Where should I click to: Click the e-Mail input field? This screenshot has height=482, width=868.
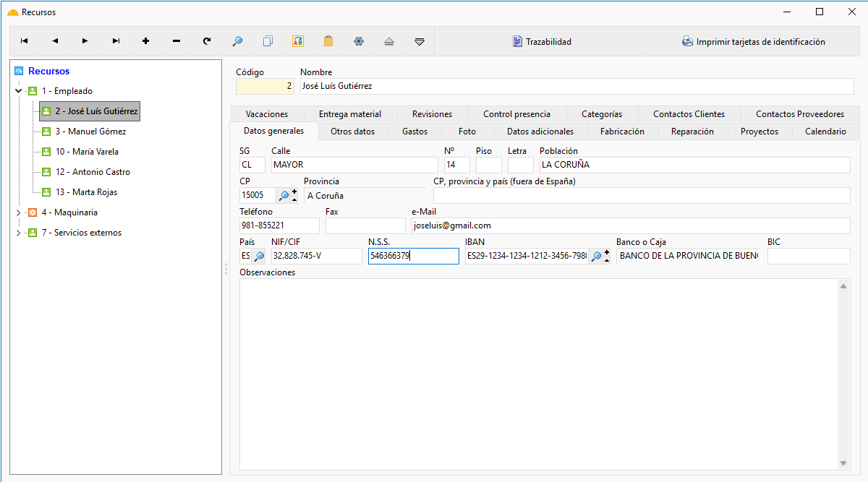[631, 225]
